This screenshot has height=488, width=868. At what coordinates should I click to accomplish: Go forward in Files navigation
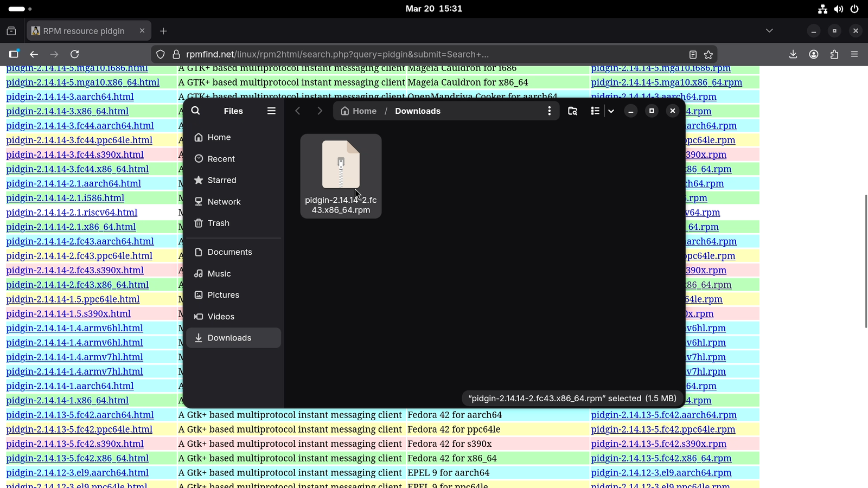point(320,111)
